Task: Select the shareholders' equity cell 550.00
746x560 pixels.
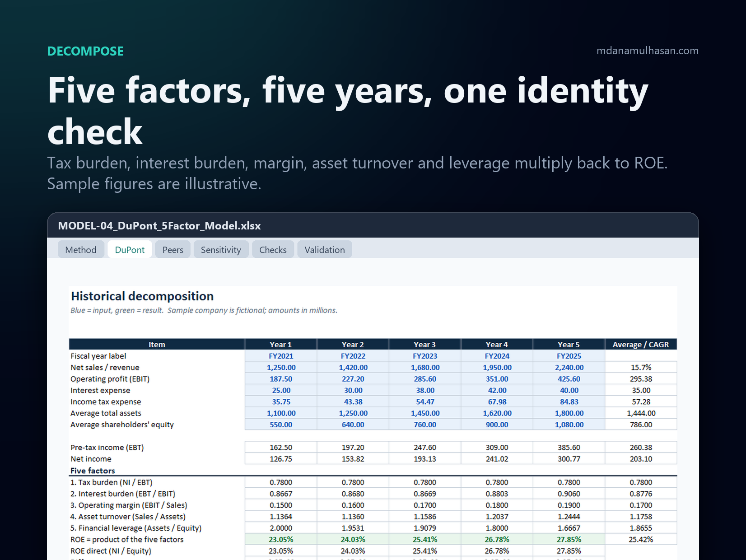Action: (x=281, y=425)
